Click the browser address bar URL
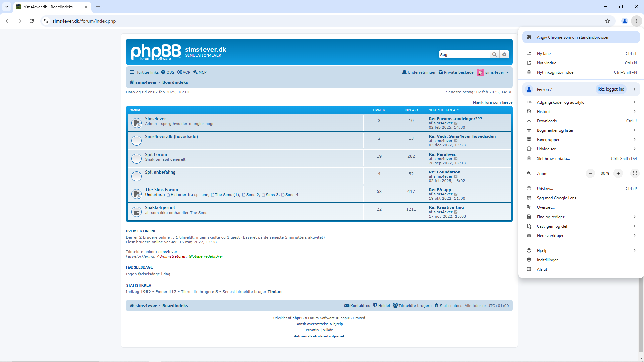The image size is (644, 362). [x=84, y=21]
